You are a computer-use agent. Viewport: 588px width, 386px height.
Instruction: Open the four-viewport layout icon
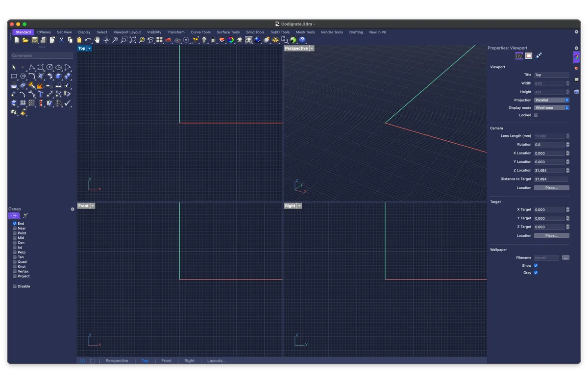159,40
